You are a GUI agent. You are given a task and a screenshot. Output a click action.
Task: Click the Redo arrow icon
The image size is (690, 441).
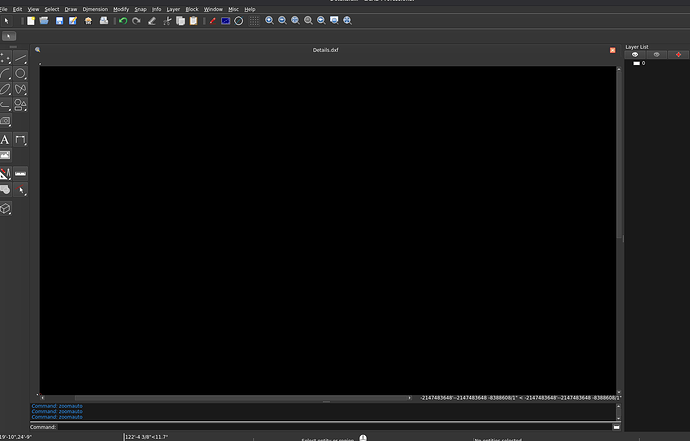pos(136,21)
